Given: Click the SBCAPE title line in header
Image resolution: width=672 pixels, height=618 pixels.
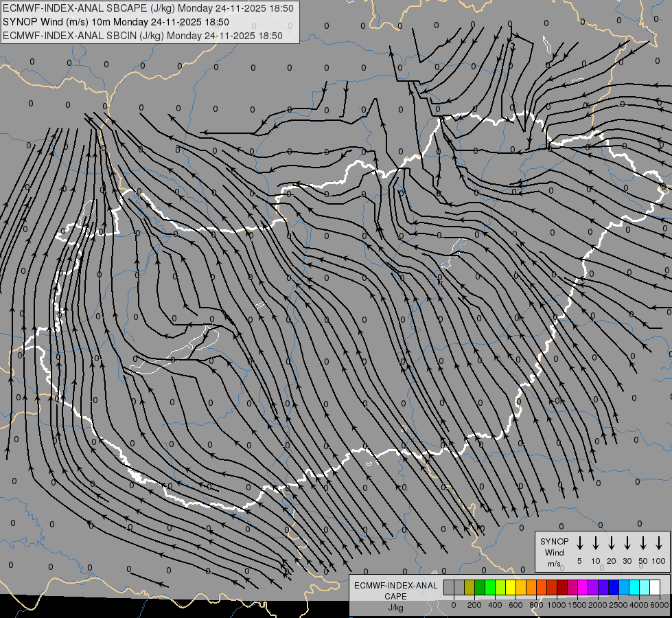Looking at the screenshot, I should (148, 8).
